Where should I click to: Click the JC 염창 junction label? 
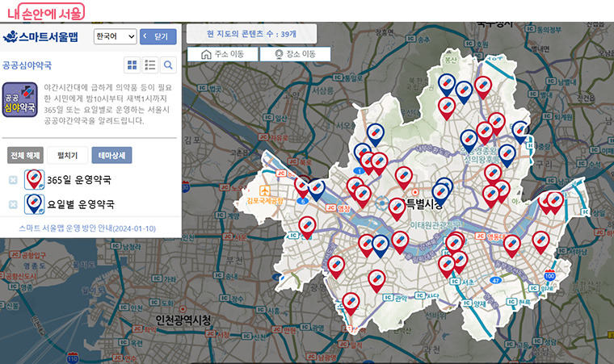pyautogui.click(x=339, y=208)
